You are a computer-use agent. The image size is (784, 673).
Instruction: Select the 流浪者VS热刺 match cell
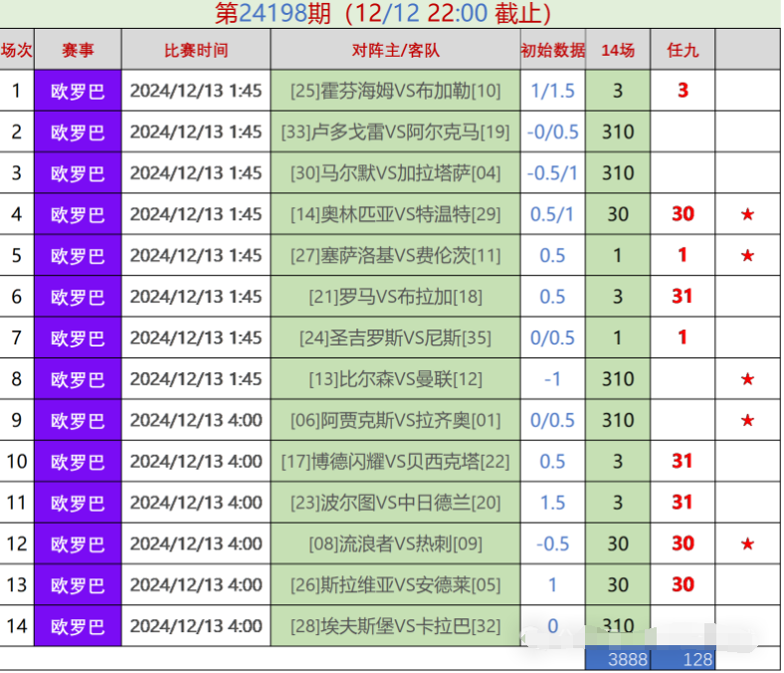[395, 544]
